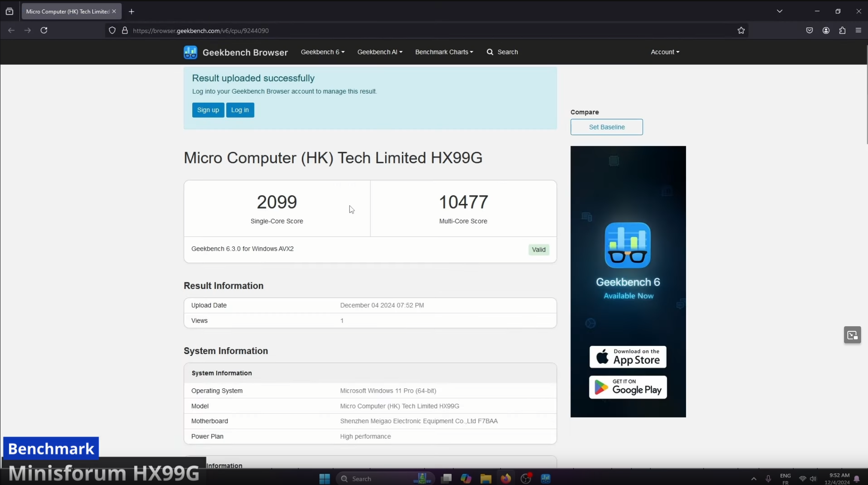Click the Firefox icon in the taskbar
868x485 pixels.
tap(506, 478)
